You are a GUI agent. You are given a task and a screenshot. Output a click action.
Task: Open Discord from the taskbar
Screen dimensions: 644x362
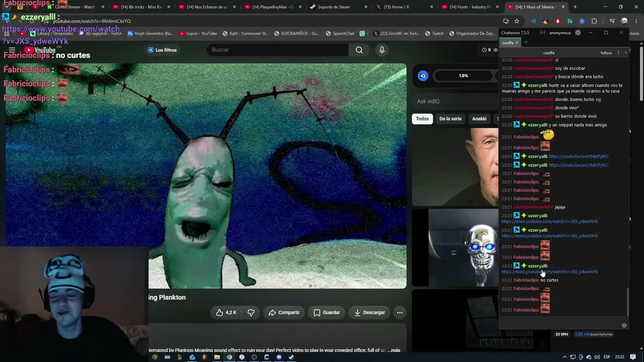point(279,357)
